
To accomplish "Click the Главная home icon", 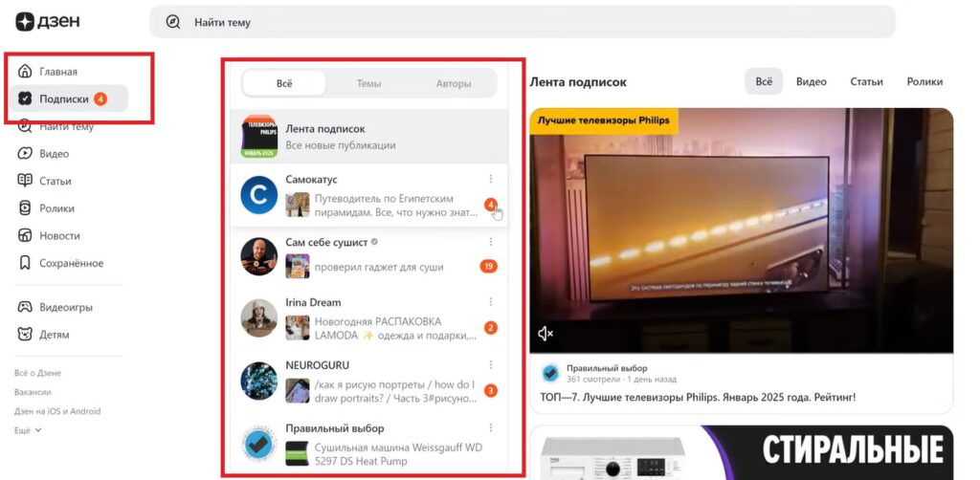I will coord(25,71).
